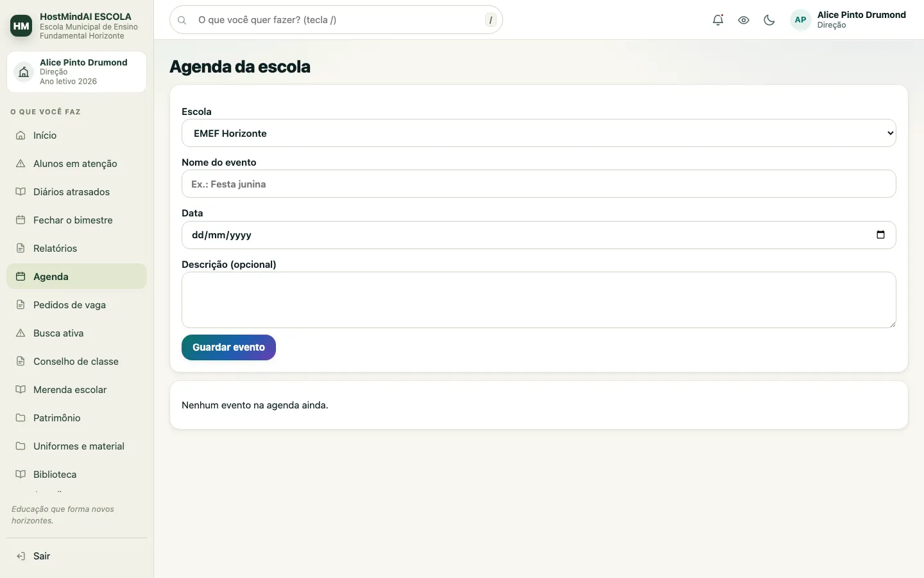Log out with Sair
Viewport: 924px width, 578px height.
pos(76,556)
